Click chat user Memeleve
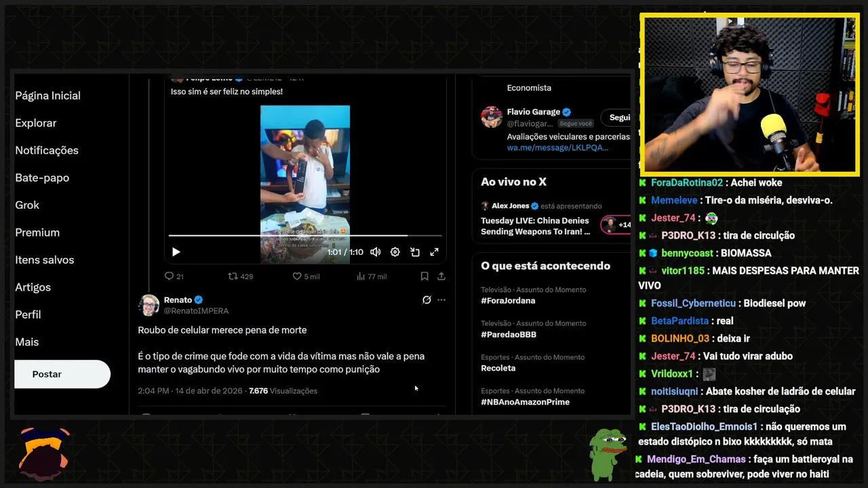The height and width of the screenshot is (488, 868). (x=674, y=201)
